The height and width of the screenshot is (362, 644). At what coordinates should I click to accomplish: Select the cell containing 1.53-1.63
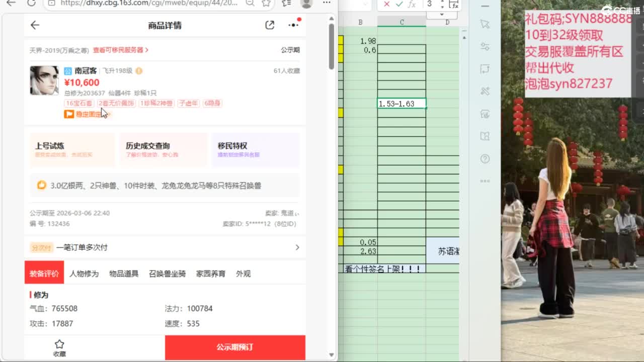(401, 104)
